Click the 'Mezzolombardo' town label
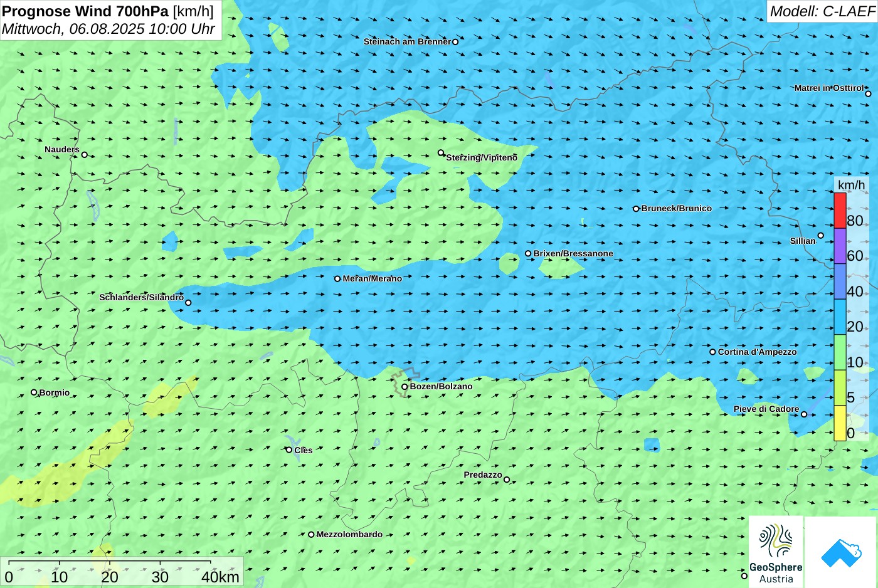Image resolution: width=878 pixels, height=588 pixels. 349,534
